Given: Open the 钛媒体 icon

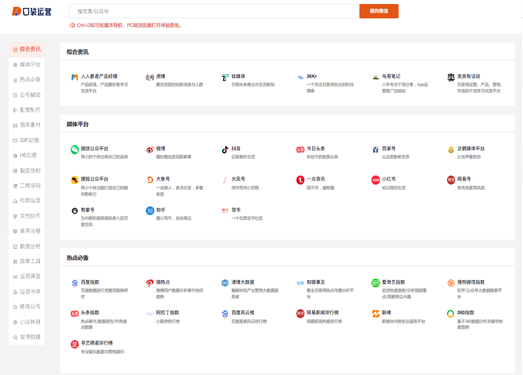Looking at the screenshot, I should tap(225, 77).
